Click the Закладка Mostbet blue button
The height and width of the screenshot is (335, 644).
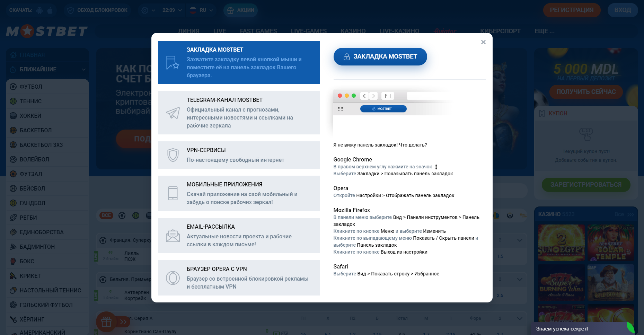click(x=380, y=56)
